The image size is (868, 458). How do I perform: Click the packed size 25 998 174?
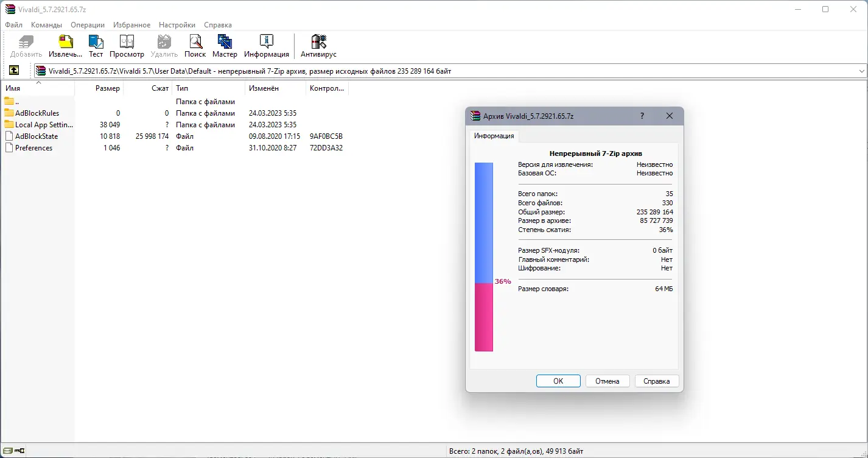coord(152,136)
